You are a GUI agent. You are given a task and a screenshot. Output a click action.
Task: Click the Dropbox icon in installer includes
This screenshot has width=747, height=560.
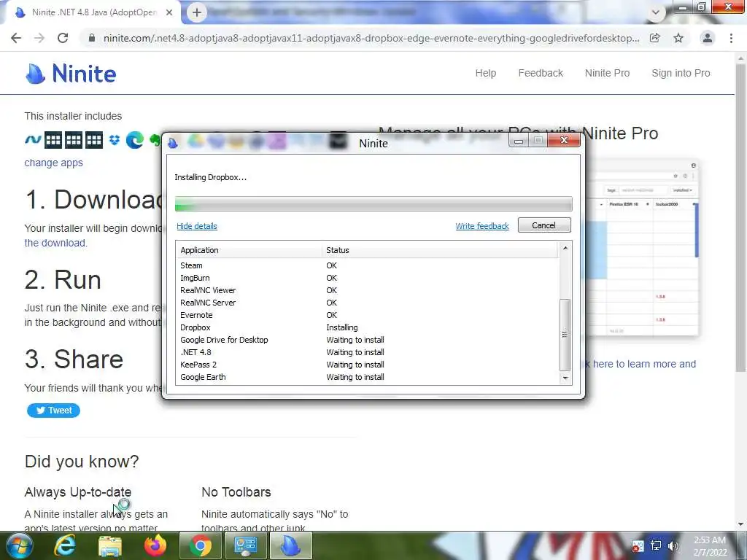(115, 140)
